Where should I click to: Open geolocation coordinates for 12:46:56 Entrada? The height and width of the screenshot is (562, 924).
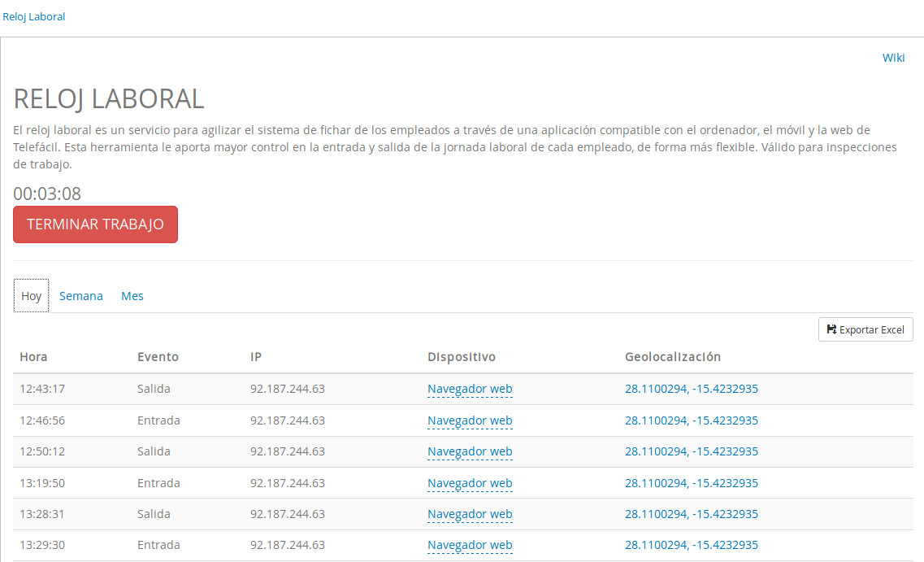(691, 420)
